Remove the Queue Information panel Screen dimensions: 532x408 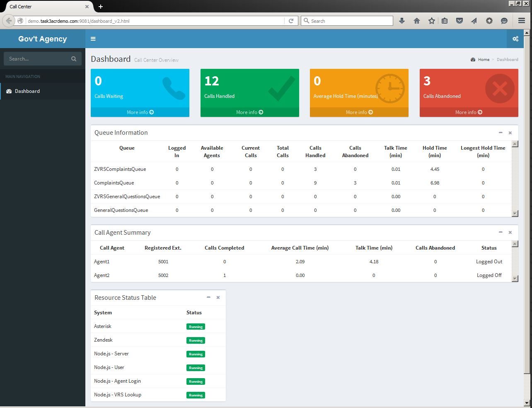click(x=510, y=133)
